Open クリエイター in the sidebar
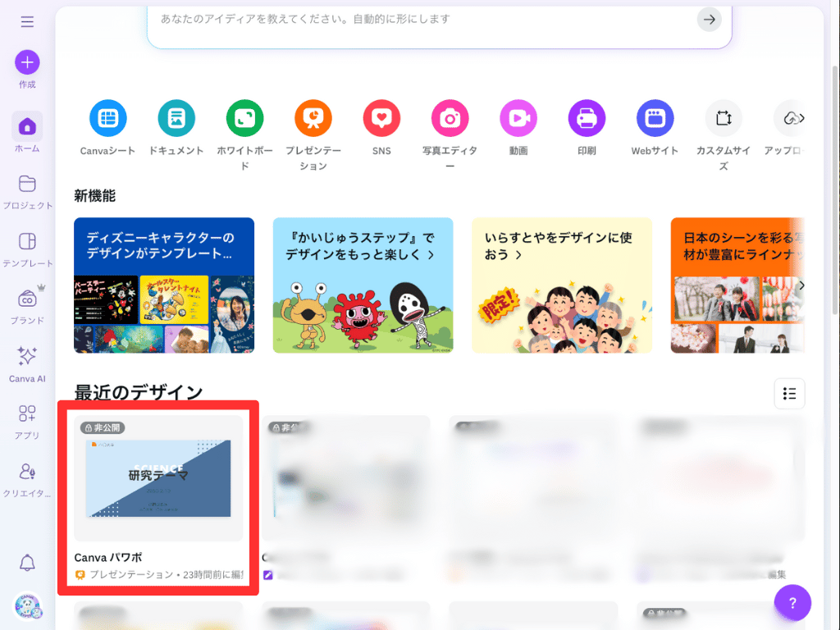The height and width of the screenshot is (630, 840). coord(27,480)
